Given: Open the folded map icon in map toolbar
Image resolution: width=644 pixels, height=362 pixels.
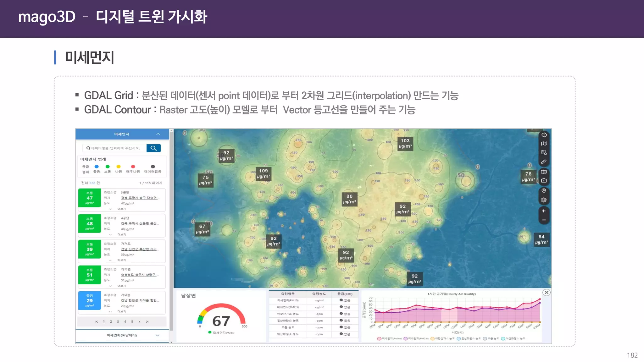Looking at the screenshot, I should coord(544,144).
